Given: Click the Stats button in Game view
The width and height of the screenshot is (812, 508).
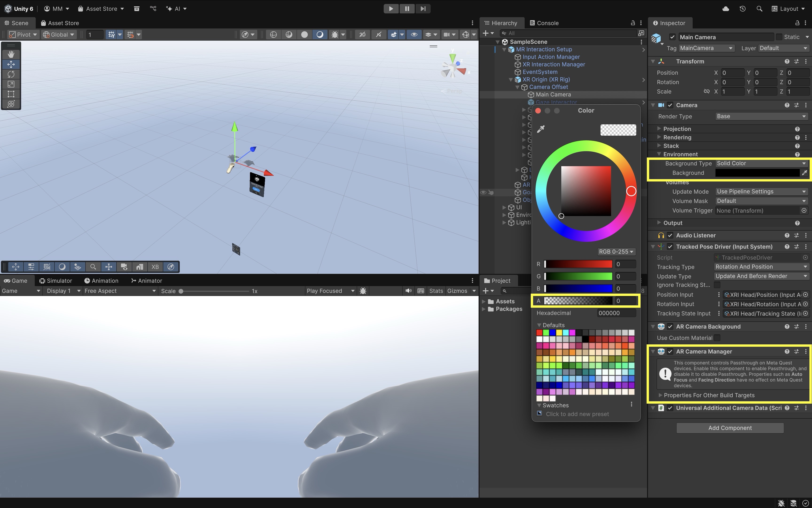Looking at the screenshot, I should (436, 291).
